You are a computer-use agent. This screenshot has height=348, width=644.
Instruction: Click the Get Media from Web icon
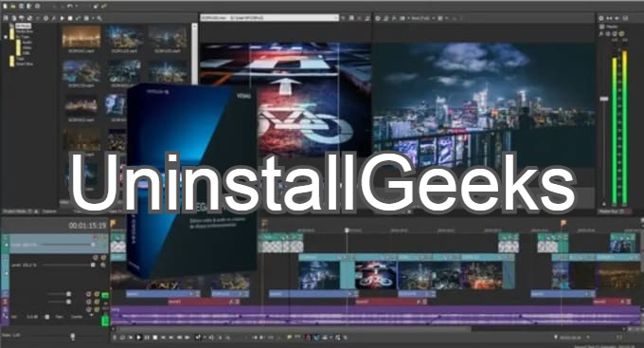coord(29,18)
